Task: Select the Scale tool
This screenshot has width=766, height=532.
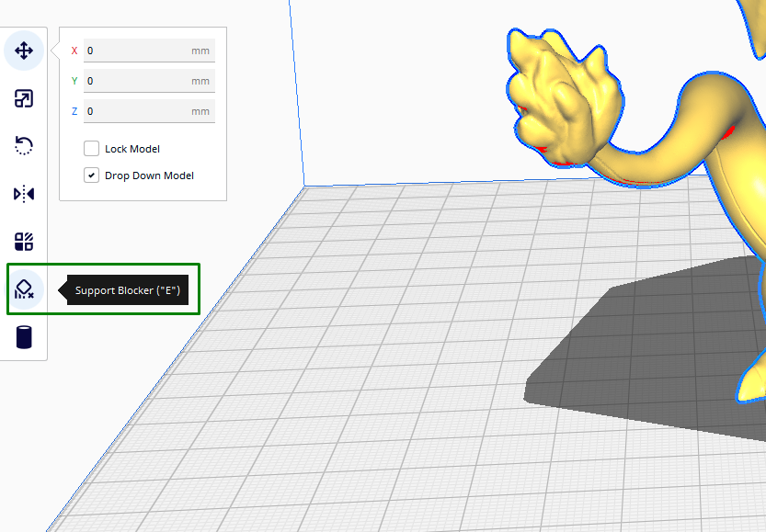Action: pos(24,98)
